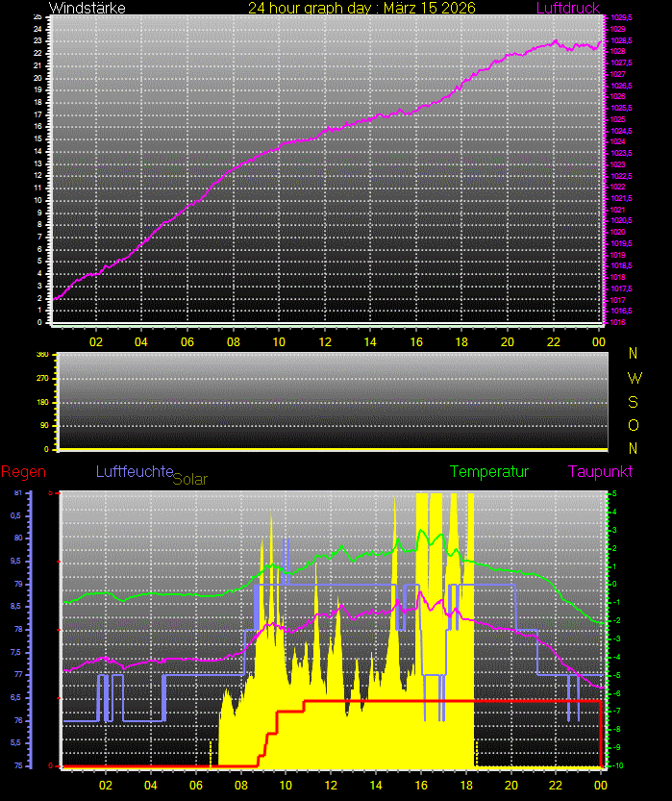Click the wind speed value 25 on left axis
The width and height of the screenshot is (672, 801).
pos(37,18)
